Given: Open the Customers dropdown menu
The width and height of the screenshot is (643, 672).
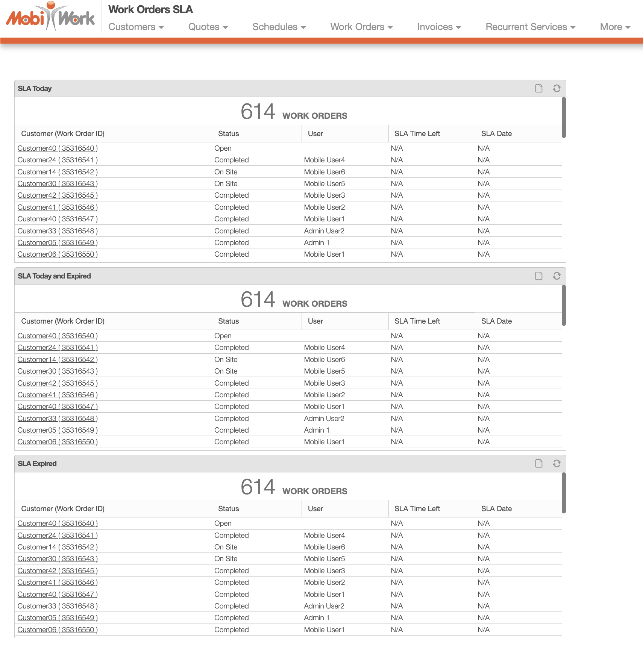Looking at the screenshot, I should pos(136,27).
